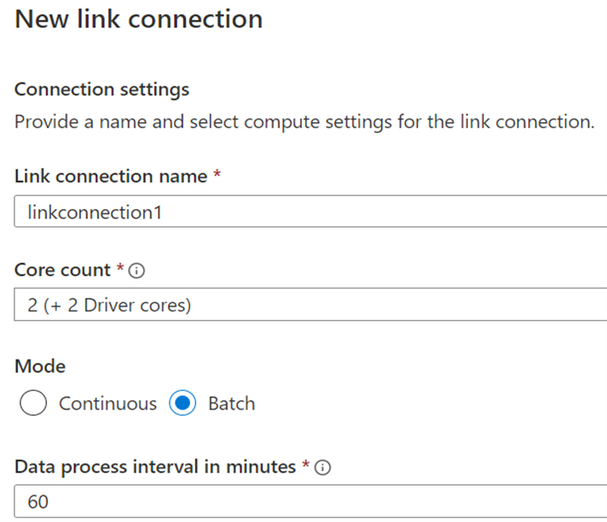Click the Data process interval info icon
The height and width of the screenshot is (522, 607).
click(x=322, y=467)
